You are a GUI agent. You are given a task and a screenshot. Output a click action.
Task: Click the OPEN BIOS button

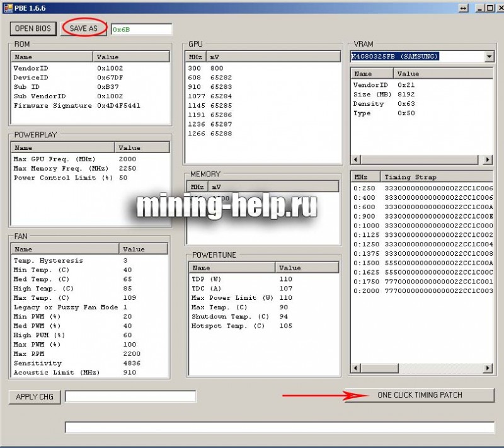(33, 29)
